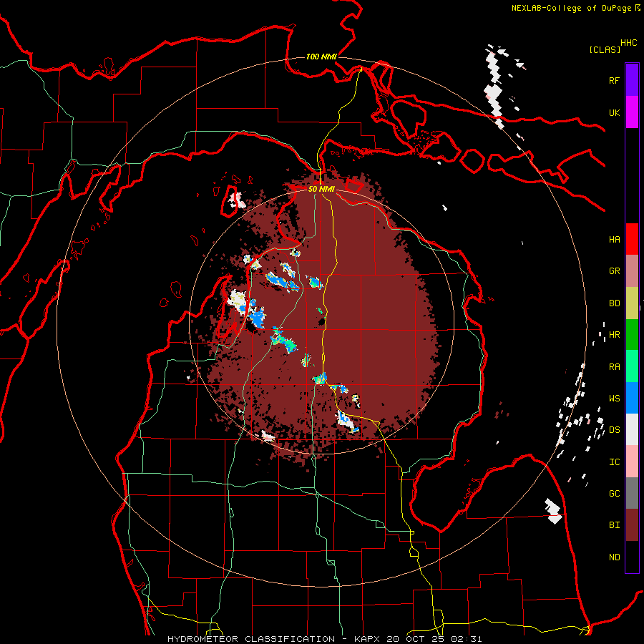This screenshot has height=644, width=644.
Task: Click the GC legend label
Action: (614, 494)
